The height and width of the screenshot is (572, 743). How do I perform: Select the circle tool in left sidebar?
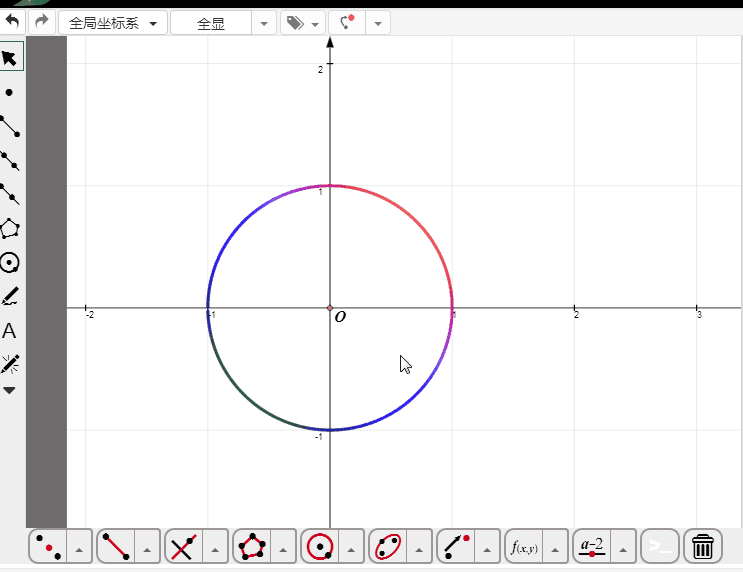10,263
